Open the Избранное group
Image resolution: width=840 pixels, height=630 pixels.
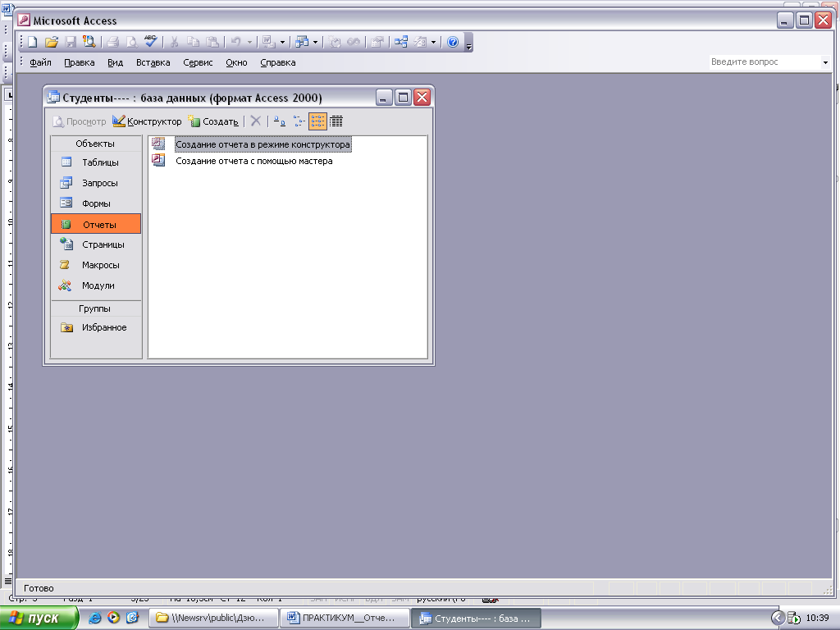pyautogui.click(x=96, y=327)
